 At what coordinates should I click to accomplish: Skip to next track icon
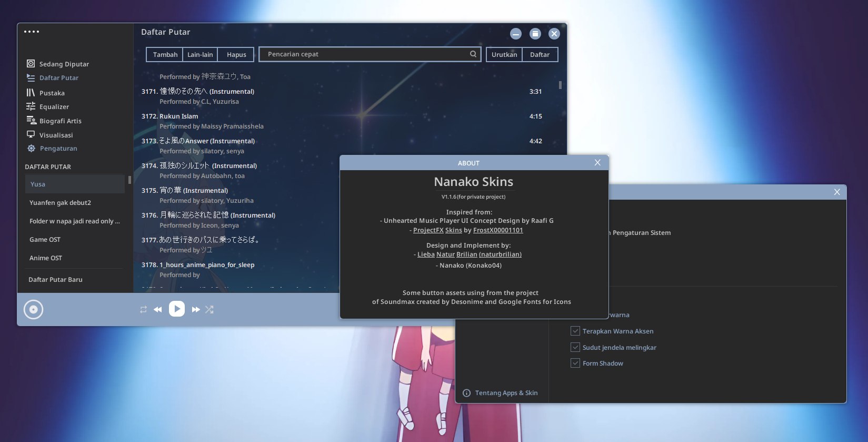(x=196, y=310)
